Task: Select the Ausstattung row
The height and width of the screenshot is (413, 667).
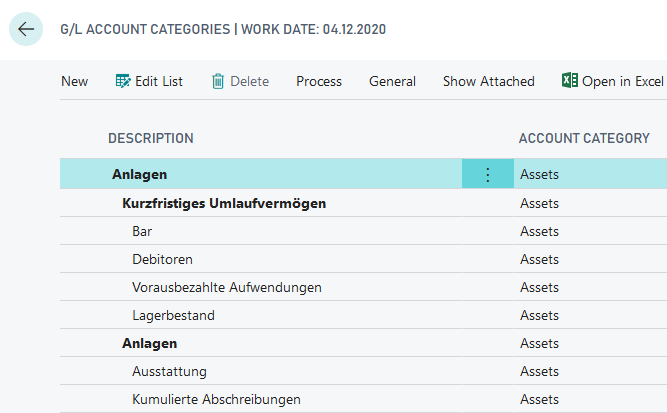Action: point(169,371)
